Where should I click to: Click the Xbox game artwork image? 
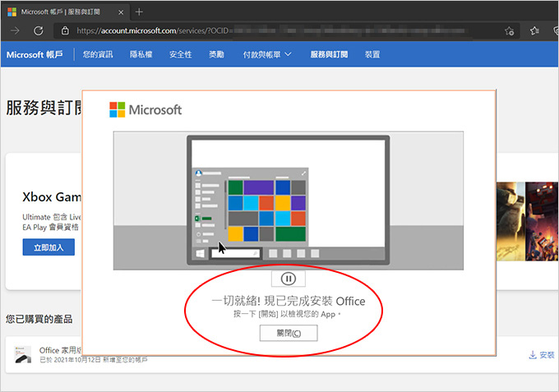click(527, 221)
